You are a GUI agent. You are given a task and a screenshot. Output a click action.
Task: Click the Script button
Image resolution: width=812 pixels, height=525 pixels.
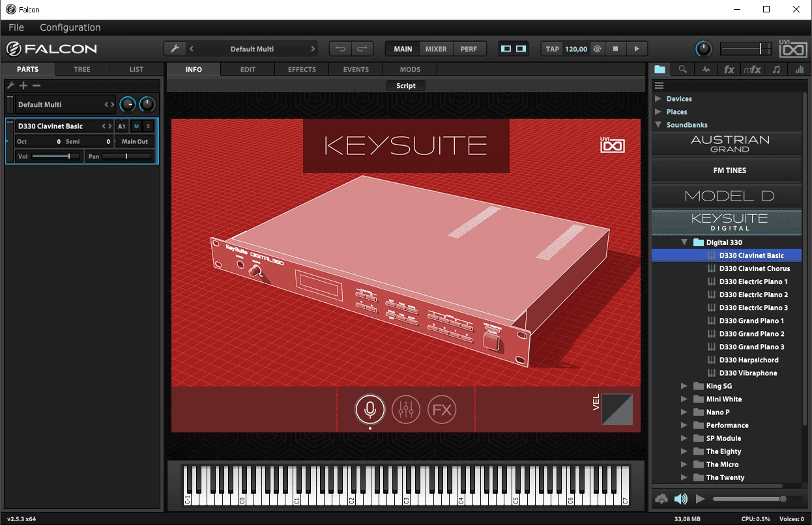coord(406,85)
